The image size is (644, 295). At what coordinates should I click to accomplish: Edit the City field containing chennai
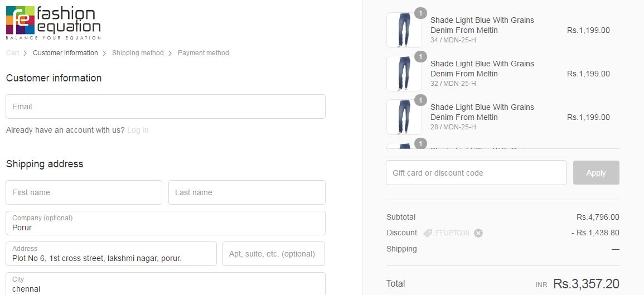[166, 284]
